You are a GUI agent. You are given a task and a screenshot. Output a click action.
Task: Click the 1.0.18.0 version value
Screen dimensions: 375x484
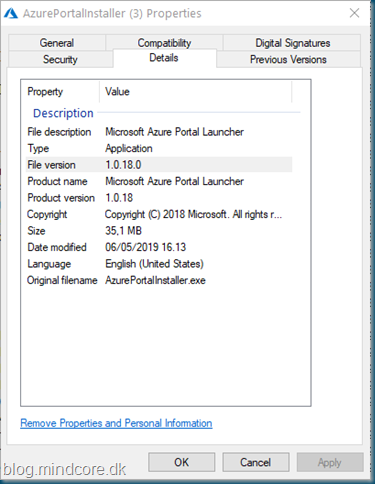click(123, 165)
